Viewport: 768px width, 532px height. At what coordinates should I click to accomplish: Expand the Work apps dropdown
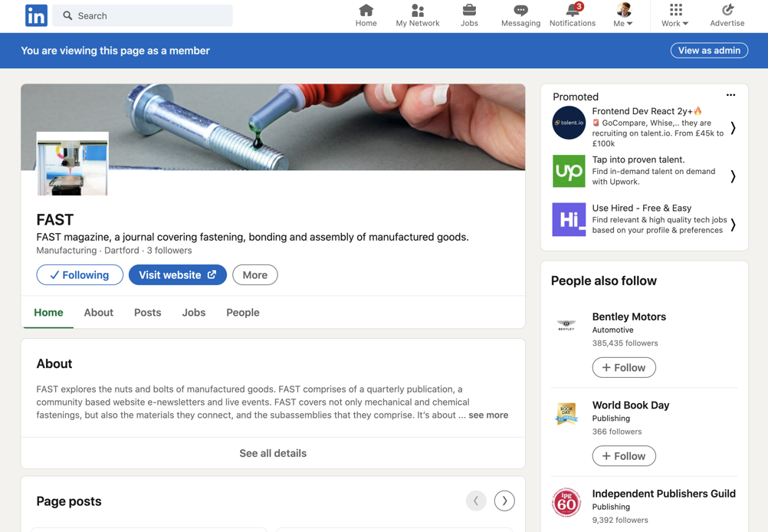pyautogui.click(x=675, y=15)
